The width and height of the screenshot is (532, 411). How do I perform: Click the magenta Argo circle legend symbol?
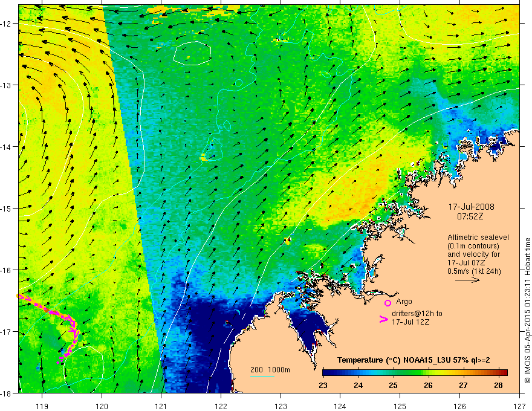click(x=388, y=303)
